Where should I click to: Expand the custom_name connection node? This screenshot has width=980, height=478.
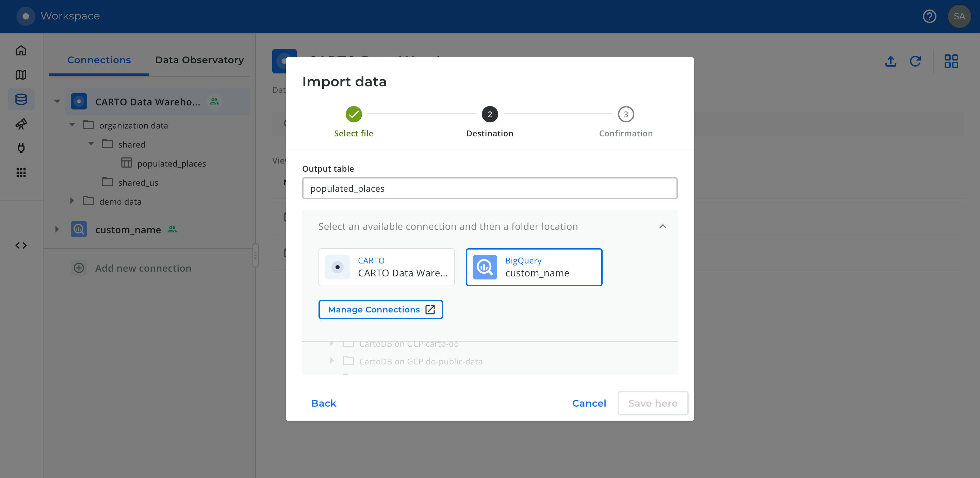(x=57, y=229)
